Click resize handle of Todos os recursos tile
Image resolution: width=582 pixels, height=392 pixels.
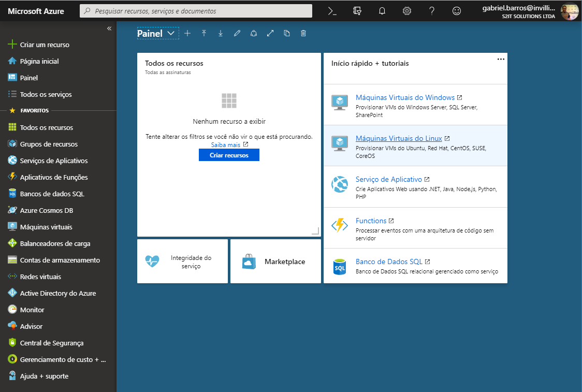pyautogui.click(x=315, y=231)
